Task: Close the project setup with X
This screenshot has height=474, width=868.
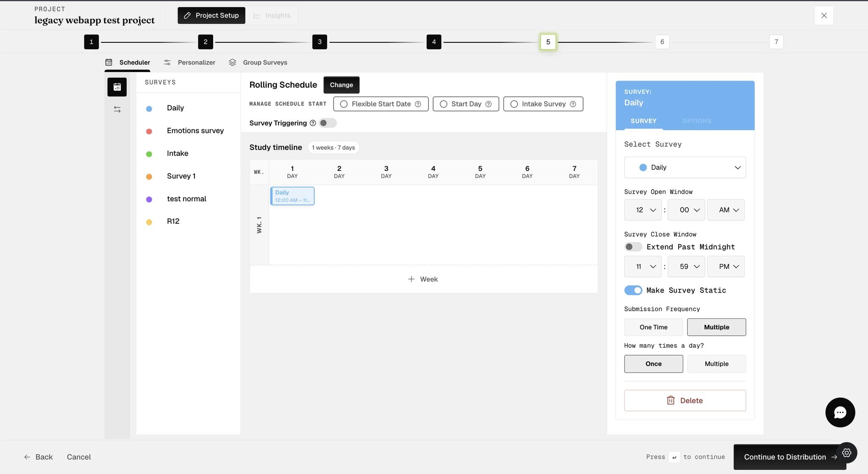Action: [824, 16]
